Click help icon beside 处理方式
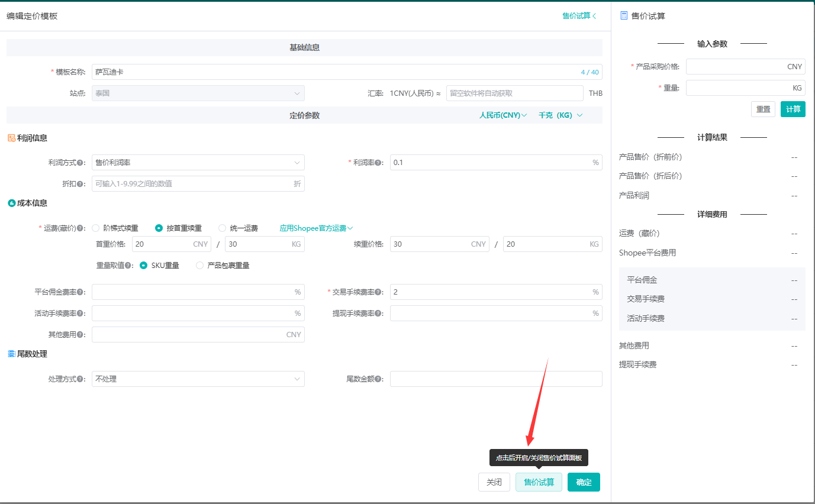The height and width of the screenshot is (504, 815). (x=80, y=379)
